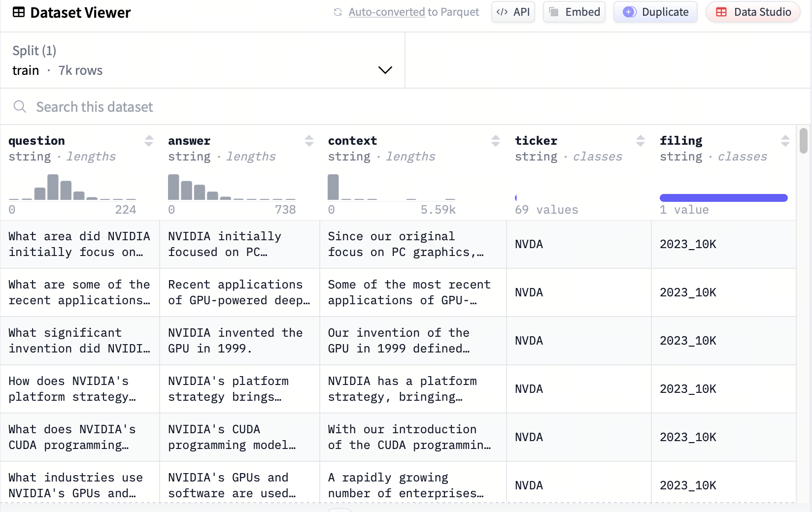Select cell 'NVIDIA has a platform strategy, bringing…'

(413, 389)
